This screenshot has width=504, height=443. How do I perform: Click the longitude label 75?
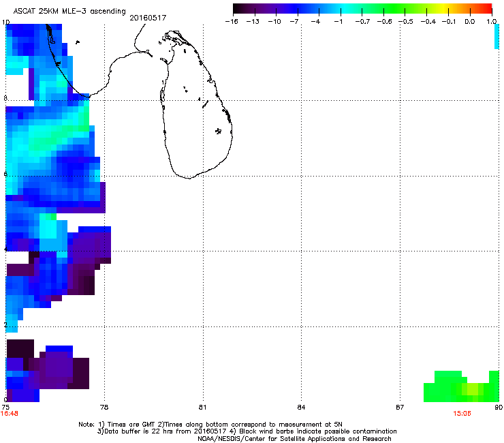pos(5,408)
